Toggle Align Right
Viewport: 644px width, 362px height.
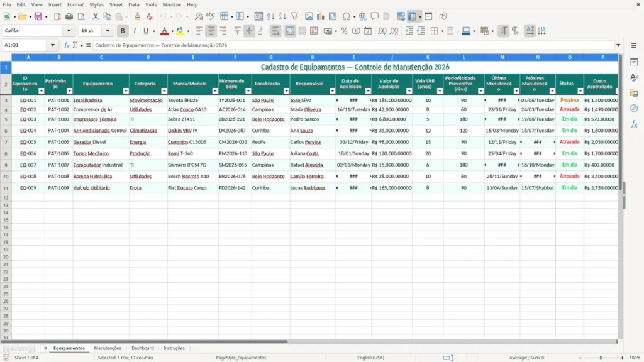pos(223,31)
